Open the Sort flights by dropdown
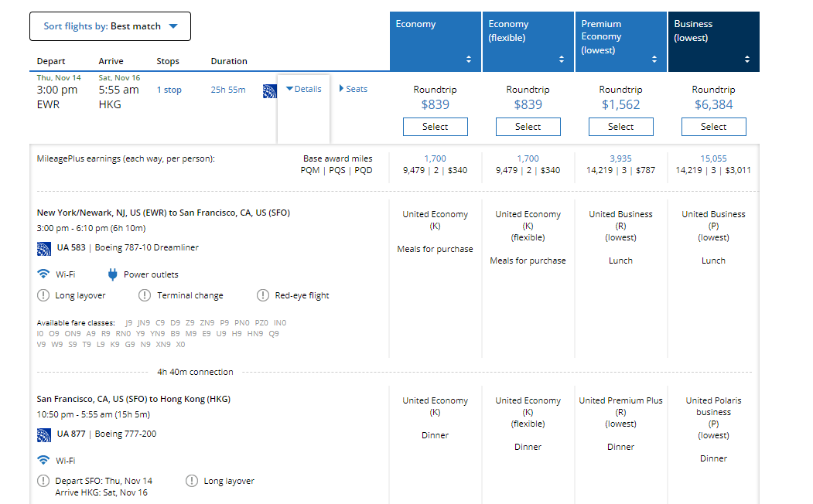 [x=110, y=26]
